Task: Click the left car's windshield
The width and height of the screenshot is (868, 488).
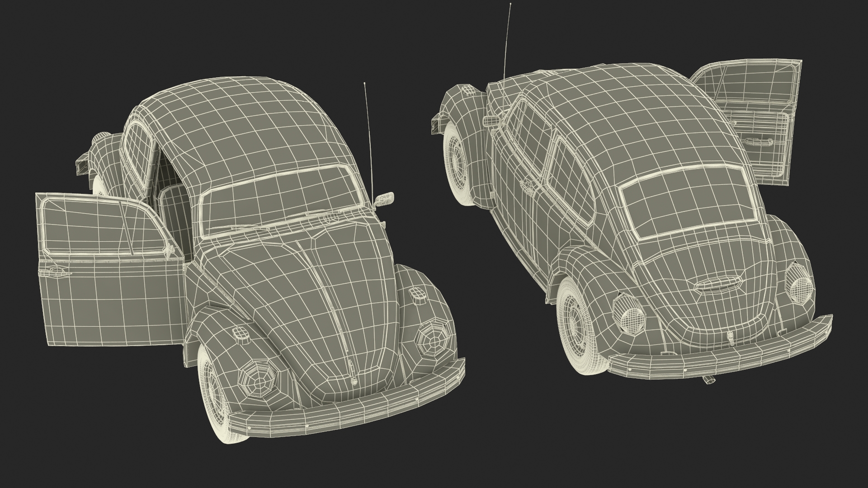Action: coord(280,199)
